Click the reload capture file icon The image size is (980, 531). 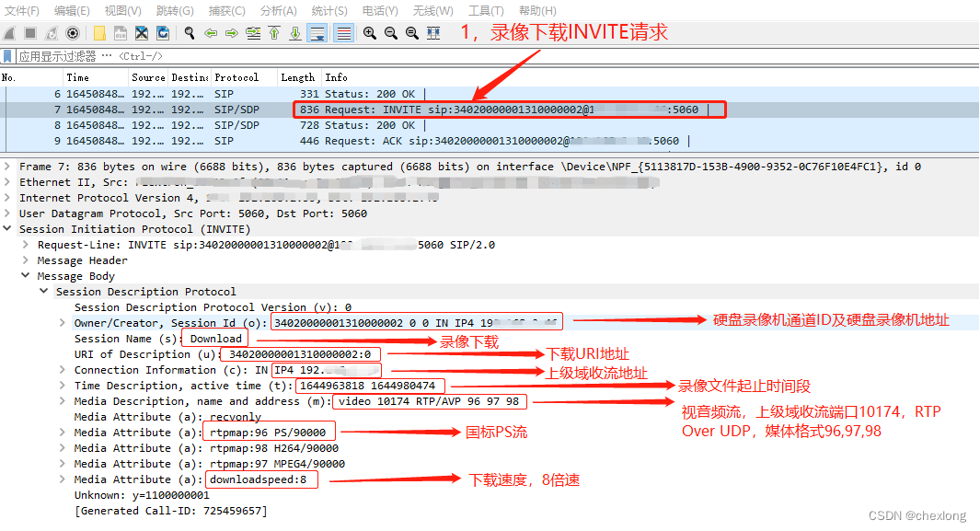coord(163,33)
